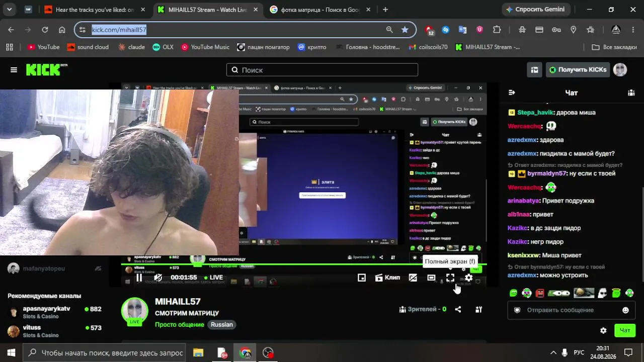The width and height of the screenshot is (644, 362).
Task: Click the Получить KICKs button
Action: (x=578, y=70)
